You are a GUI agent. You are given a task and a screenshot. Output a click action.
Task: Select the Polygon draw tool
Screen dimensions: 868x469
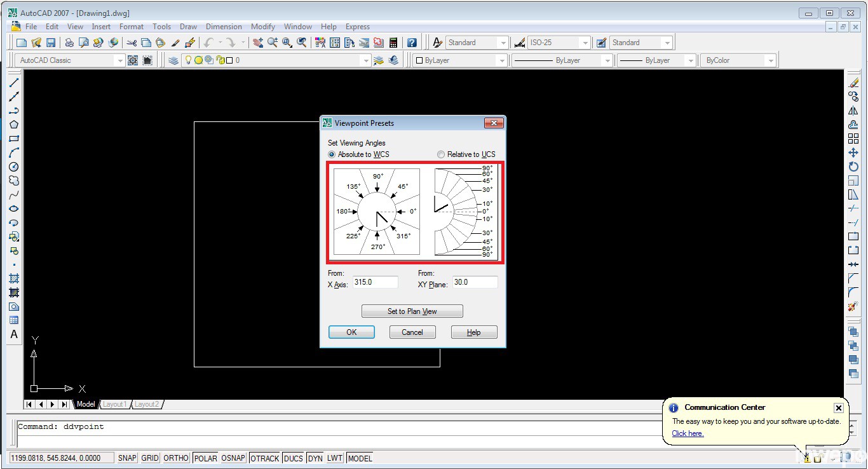click(x=14, y=125)
